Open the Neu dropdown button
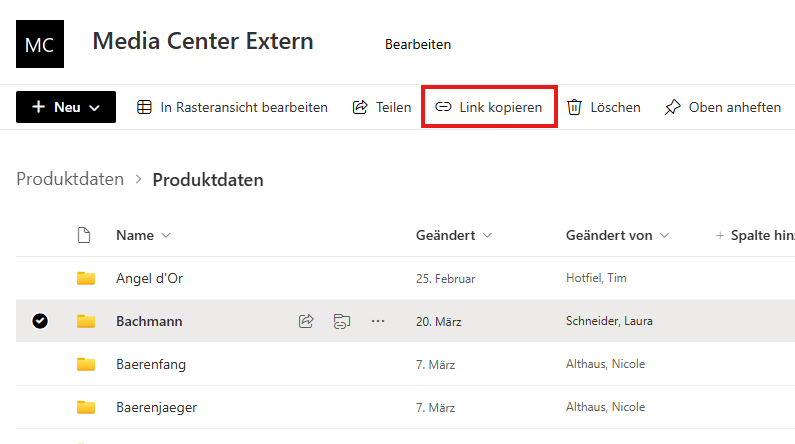The image size is (795, 444). (66, 107)
